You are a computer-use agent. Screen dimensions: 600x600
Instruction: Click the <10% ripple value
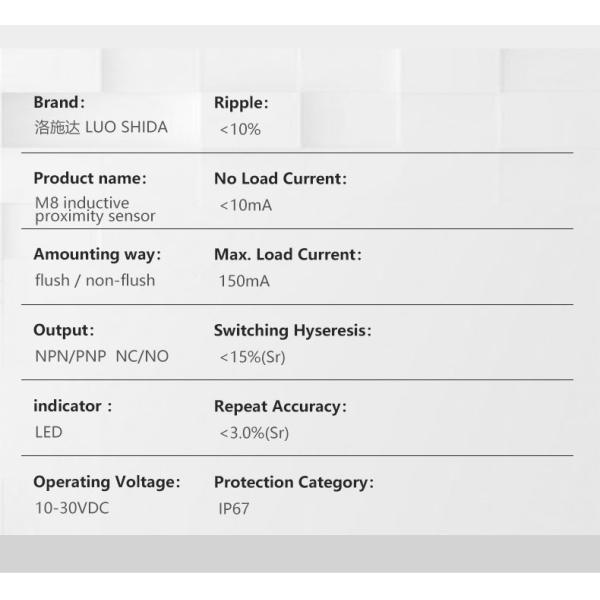coord(240,129)
